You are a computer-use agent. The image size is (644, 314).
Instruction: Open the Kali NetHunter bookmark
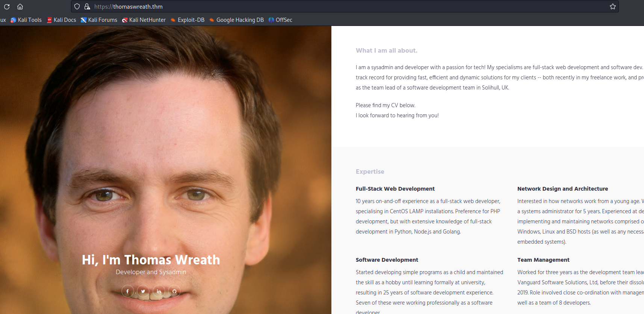point(144,20)
